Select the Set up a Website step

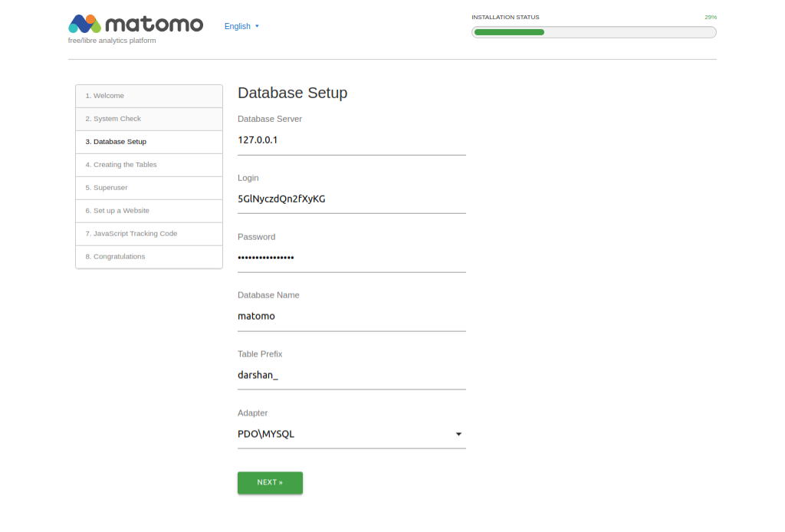coord(149,212)
